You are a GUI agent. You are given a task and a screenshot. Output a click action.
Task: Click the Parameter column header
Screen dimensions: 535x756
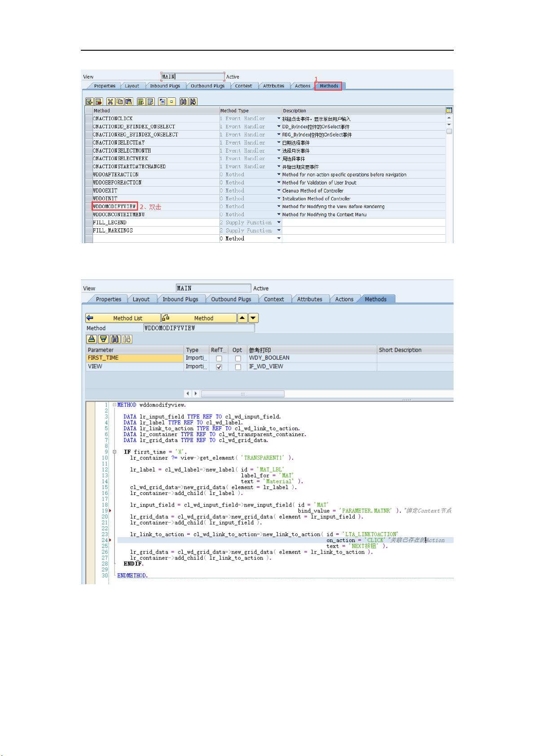(135, 350)
